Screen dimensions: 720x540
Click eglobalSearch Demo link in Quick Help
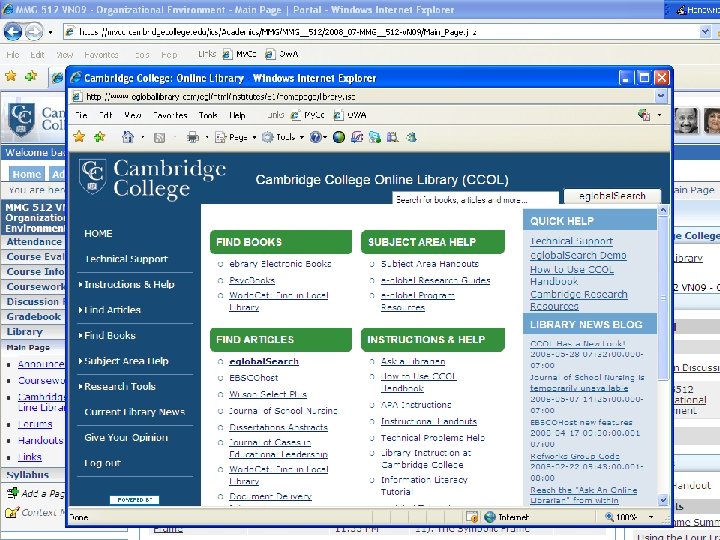coord(578,255)
